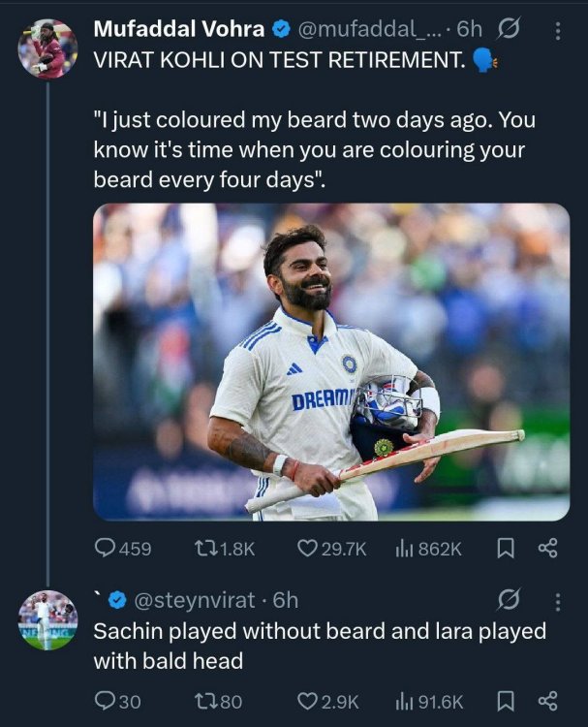Click the Grok icon on the reply
The image size is (588, 727).
tap(509, 600)
